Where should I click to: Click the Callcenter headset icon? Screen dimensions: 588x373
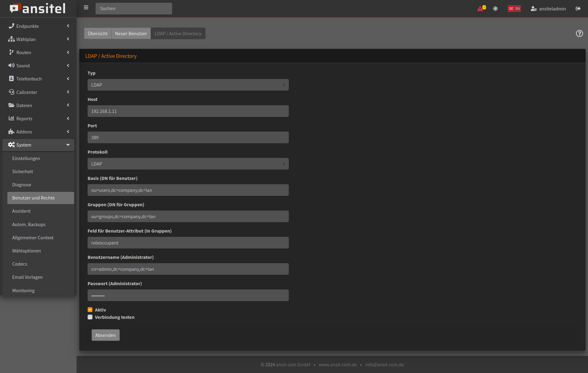11,92
